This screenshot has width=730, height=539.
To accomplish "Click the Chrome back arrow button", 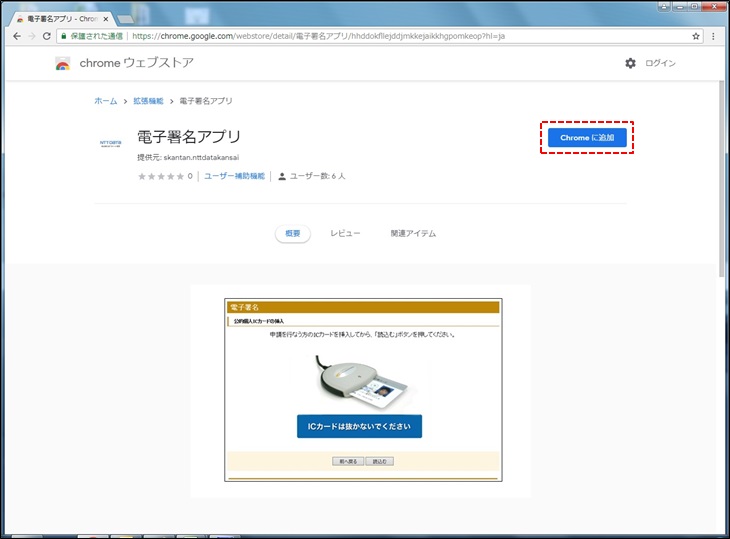I will point(16,35).
